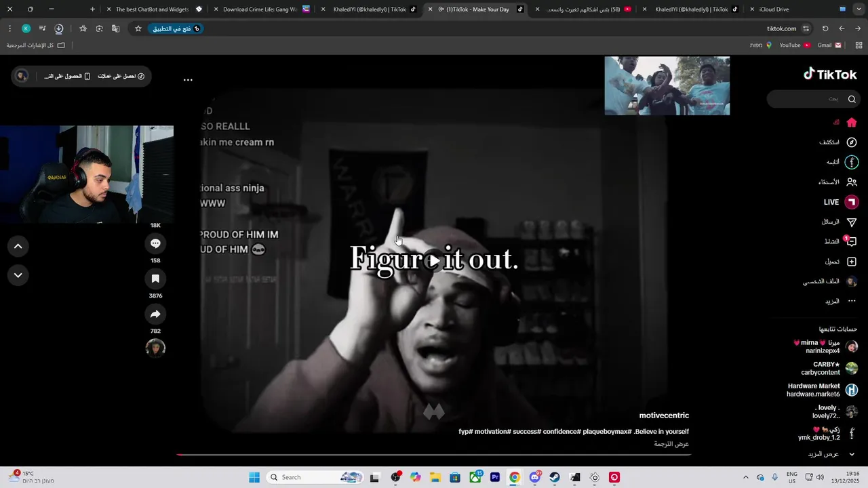Open the motivecentric creator profile

point(664,415)
